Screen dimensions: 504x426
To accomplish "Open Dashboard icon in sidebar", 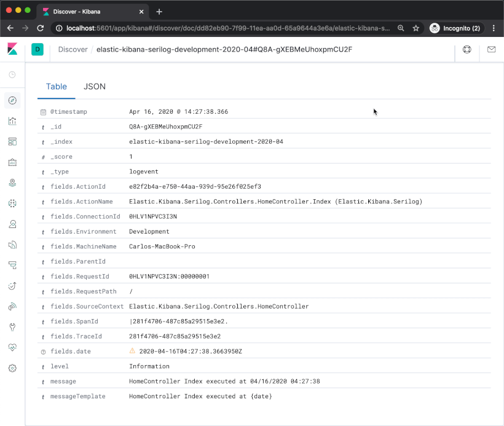I will click(x=12, y=142).
